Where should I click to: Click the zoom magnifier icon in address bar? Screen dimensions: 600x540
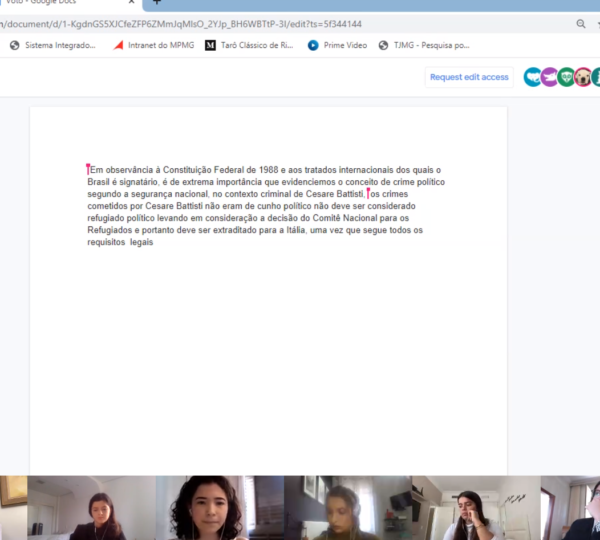point(581,23)
